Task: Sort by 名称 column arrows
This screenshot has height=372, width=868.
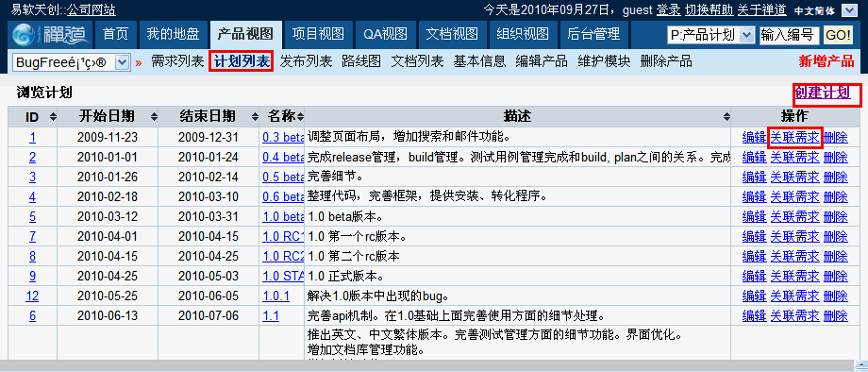Action: click(300, 117)
